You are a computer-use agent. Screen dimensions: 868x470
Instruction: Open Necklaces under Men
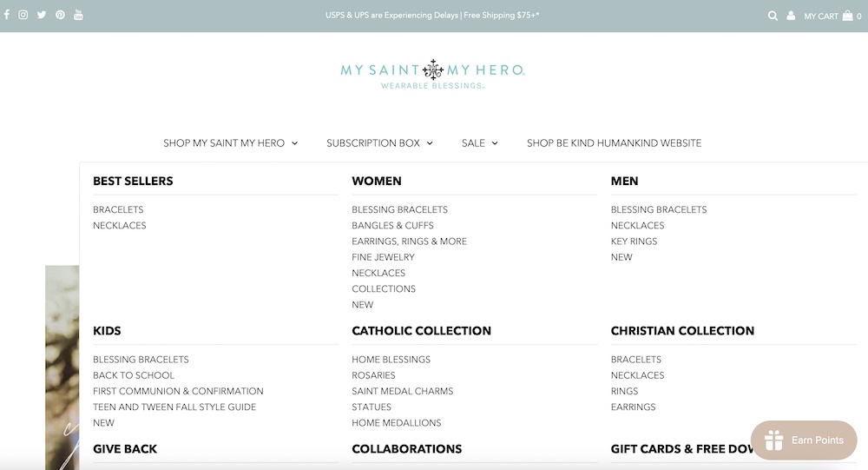(638, 226)
